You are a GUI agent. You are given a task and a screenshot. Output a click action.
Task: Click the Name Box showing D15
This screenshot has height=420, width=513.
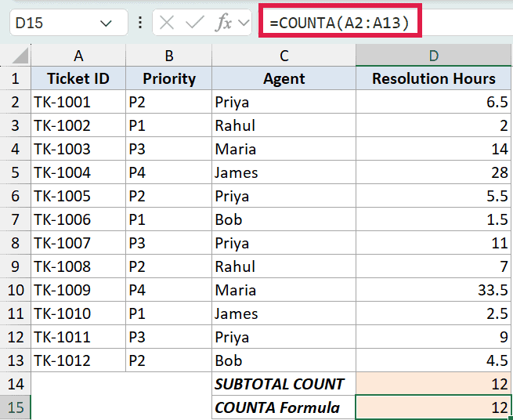[69, 23]
